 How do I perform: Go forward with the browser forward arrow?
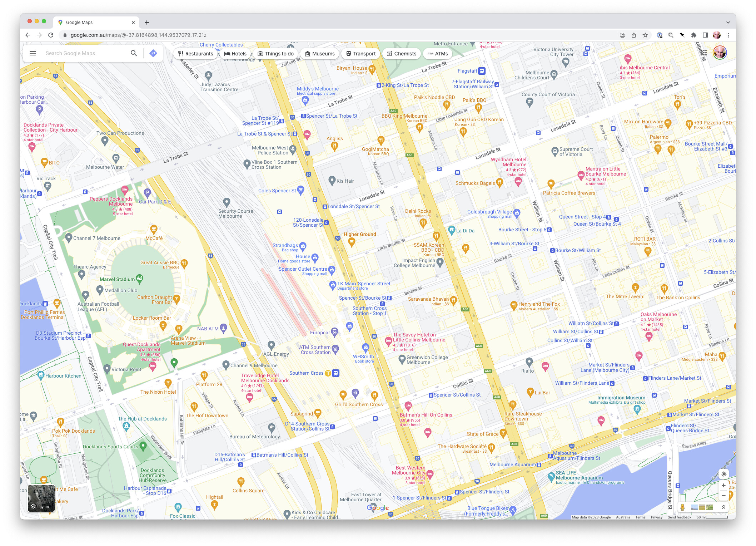tap(39, 35)
